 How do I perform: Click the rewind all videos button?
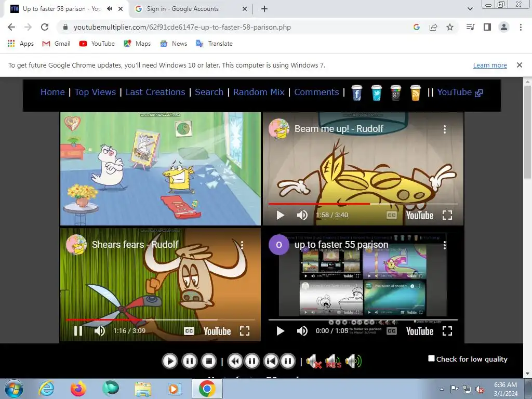point(235,361)
